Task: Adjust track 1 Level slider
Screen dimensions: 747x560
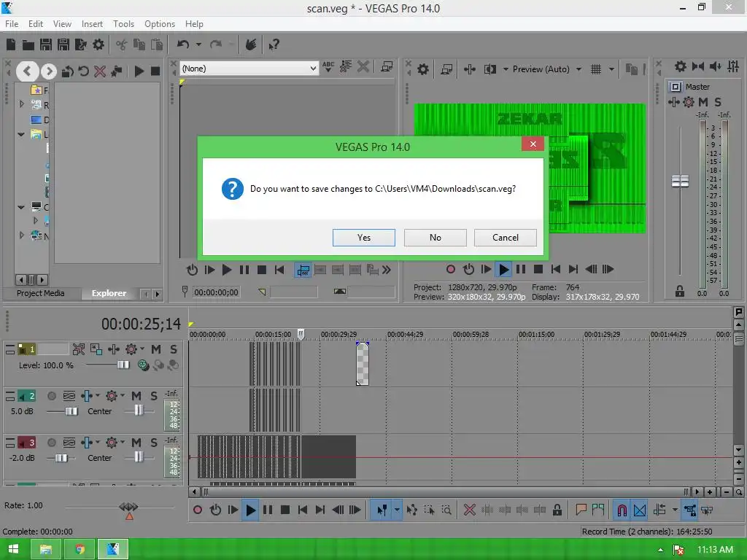Action: [x=123, y=365]
